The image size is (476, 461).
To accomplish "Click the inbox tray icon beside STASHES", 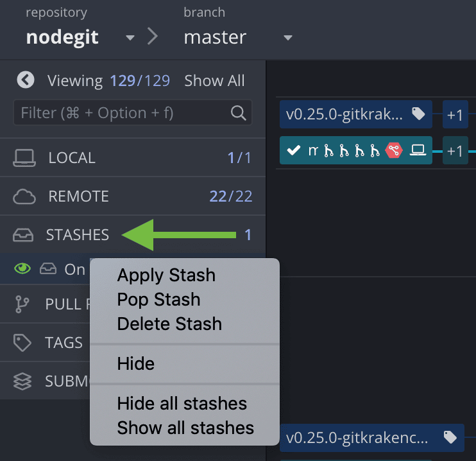I will 23,236.
